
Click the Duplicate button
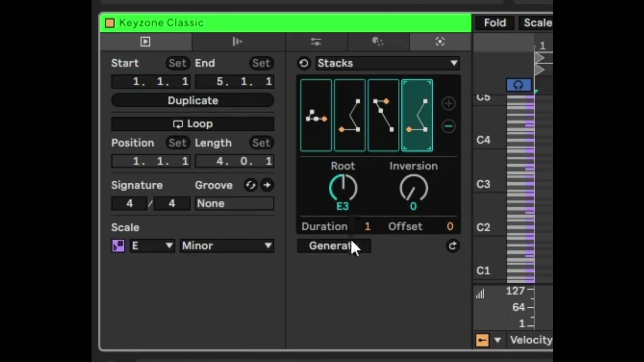click(x=193, y=101)
